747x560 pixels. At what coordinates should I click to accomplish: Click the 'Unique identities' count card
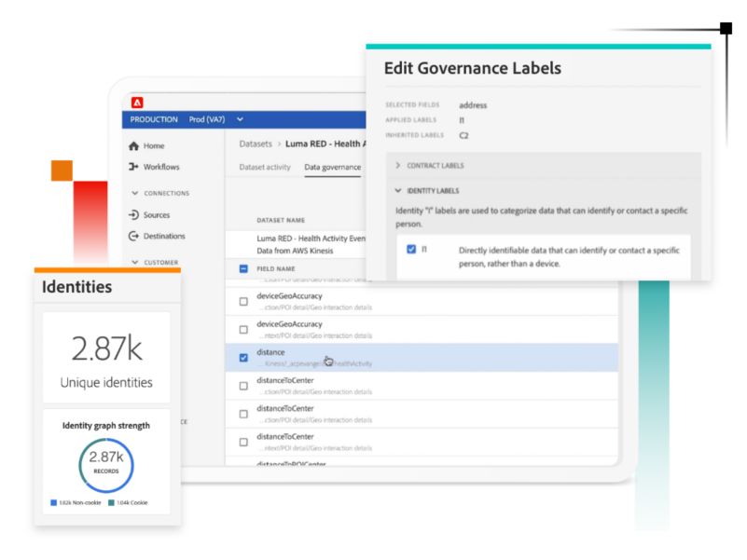[x=106, y=358]
